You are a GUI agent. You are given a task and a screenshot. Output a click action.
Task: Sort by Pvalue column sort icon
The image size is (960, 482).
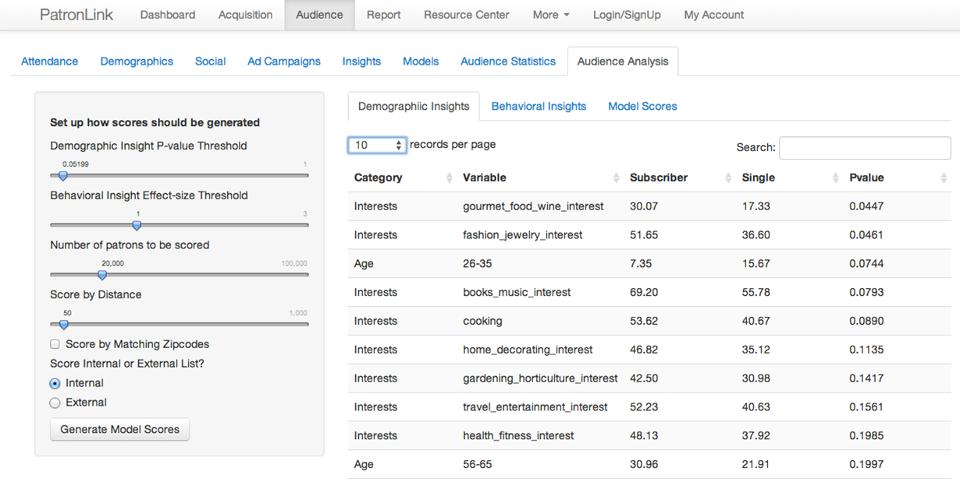point(943,178)
